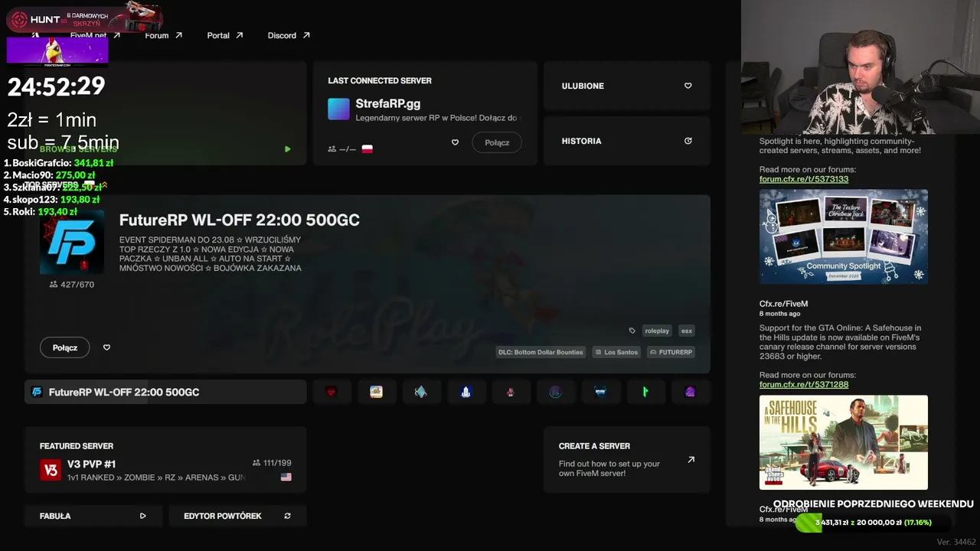Select the purple server icon at carousel end

(690, 392)
